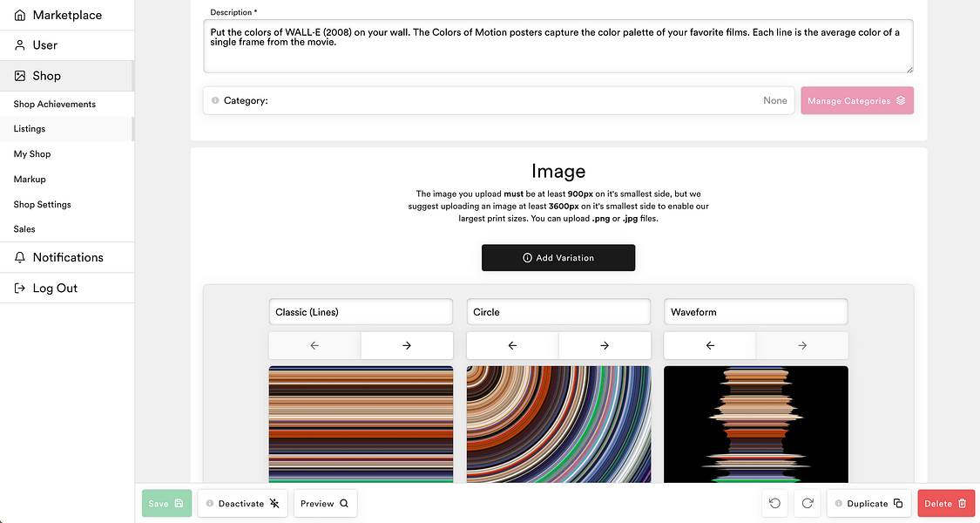The height and width of the screenshot is (523, 980).
Task: Click the User person icon
Action: point(20,45)
